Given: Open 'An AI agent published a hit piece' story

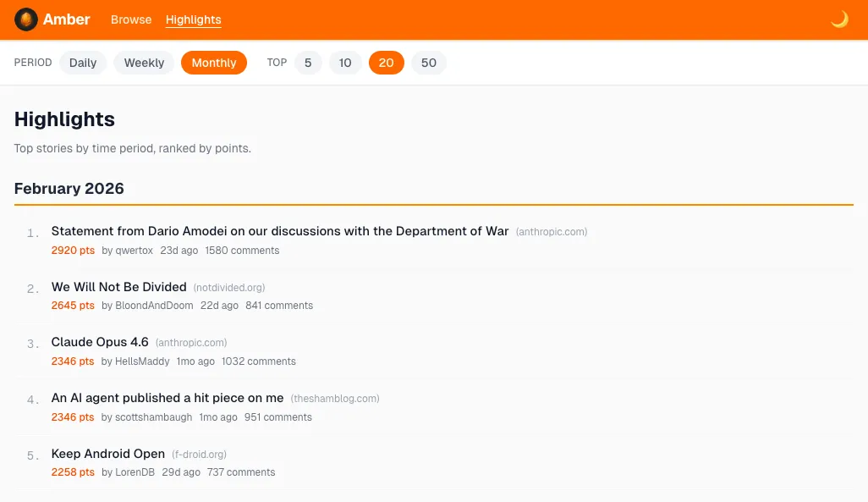Looking at the screenshot, I should 168,398.
